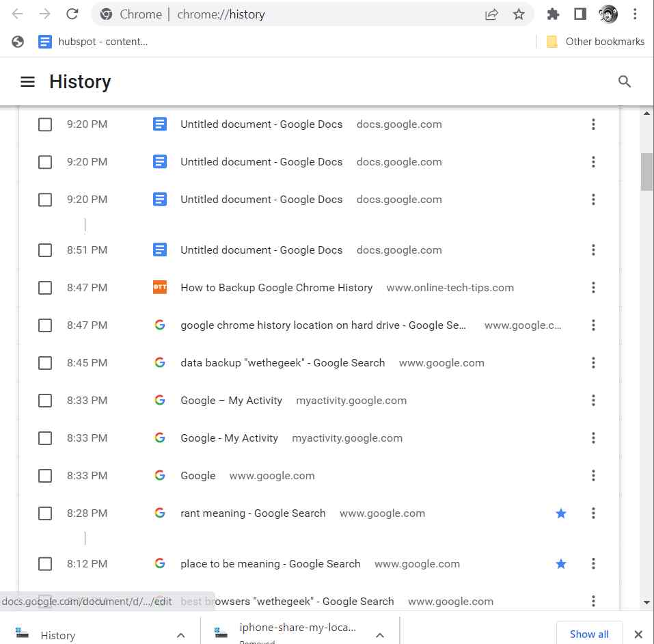Open Chrome's three-dot main menu
The image size is (654, 644).
coord(635,14)
